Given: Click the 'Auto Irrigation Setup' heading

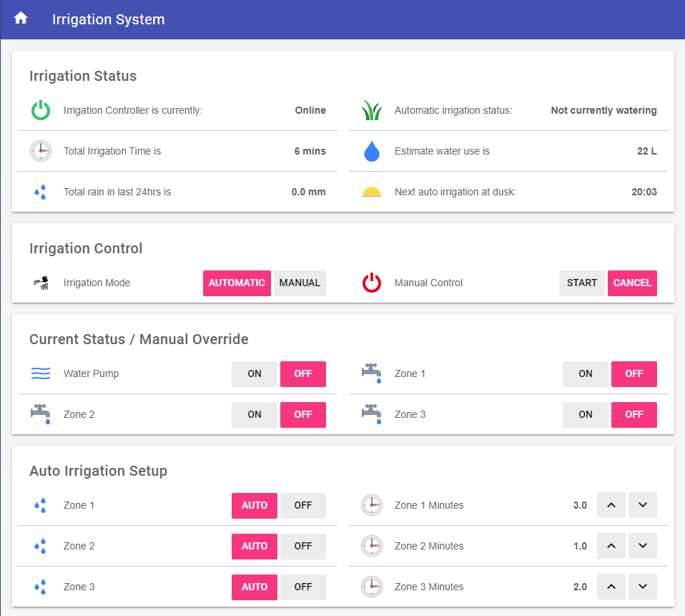Looking at the screenshot, I should pos(98,471).
